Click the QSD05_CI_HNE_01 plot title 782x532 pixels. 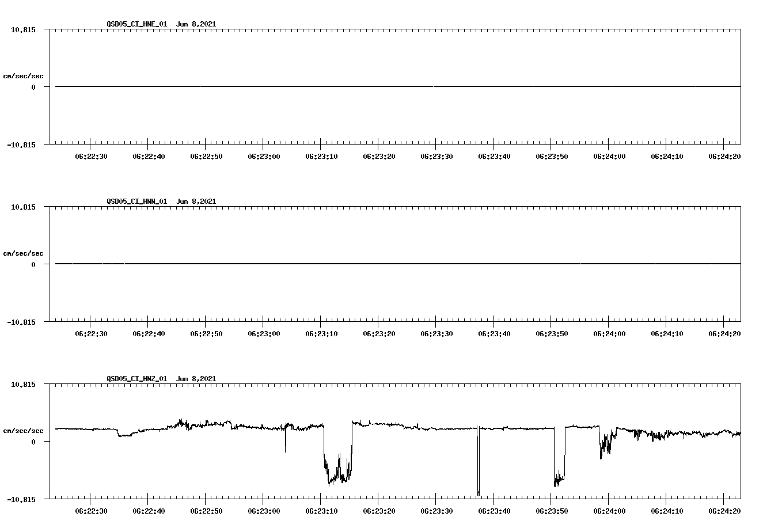[161, 24]
